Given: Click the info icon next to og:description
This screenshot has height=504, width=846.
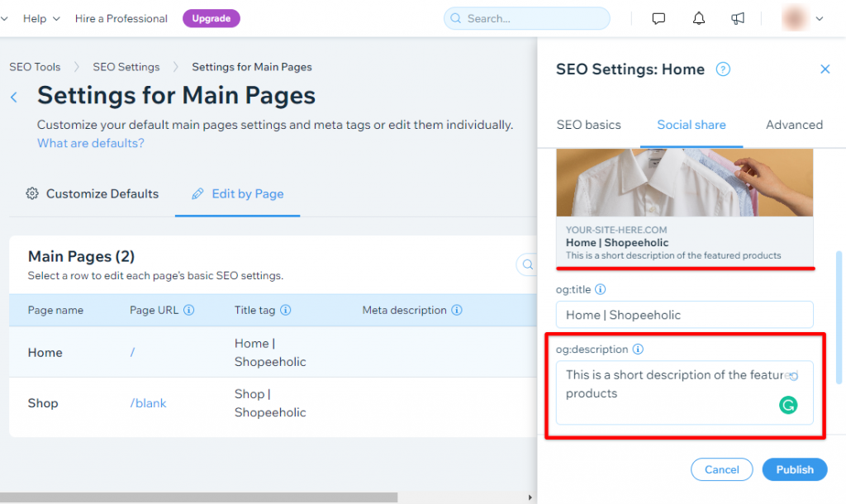Looking at the screenshot, I should click(x=638, y=349).
